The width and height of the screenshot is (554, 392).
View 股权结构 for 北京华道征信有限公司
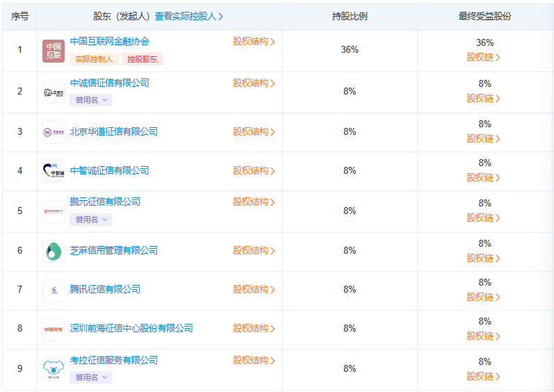[x=254, y=132]
